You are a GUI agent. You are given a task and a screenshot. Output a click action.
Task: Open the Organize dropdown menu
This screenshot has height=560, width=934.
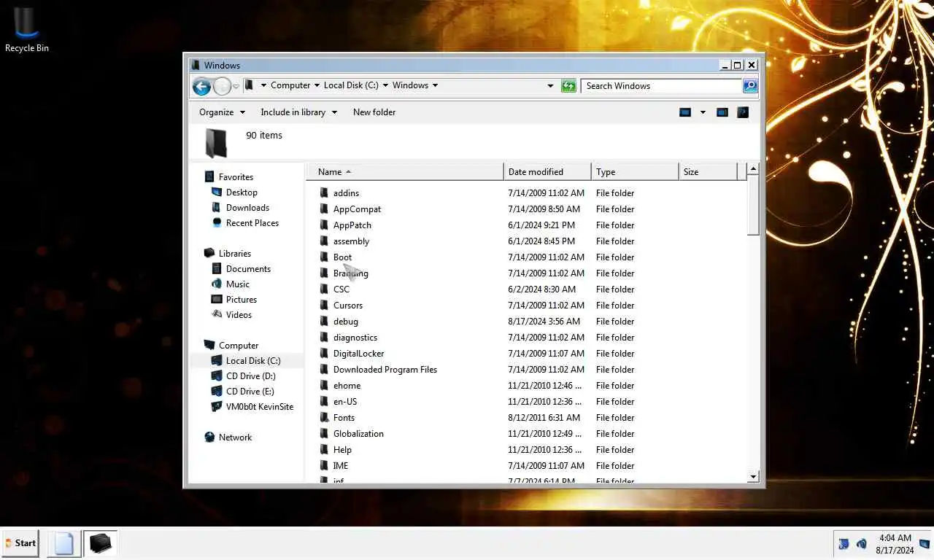pos(222,112)
